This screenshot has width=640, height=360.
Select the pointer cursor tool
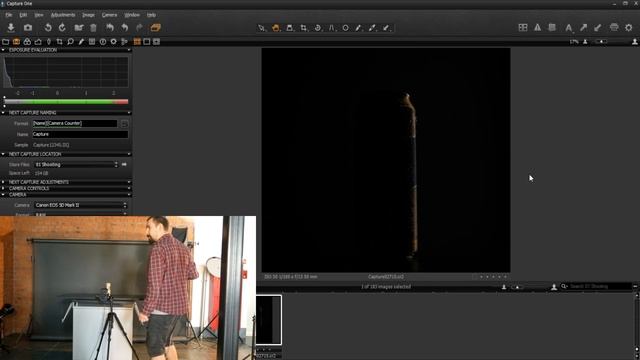(262, 28)
